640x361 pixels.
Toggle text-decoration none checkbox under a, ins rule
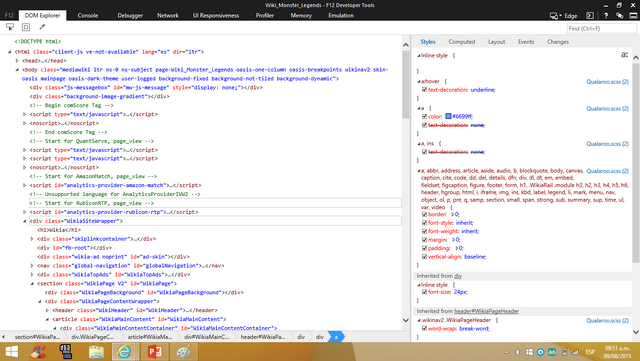[x=424, y=152]
